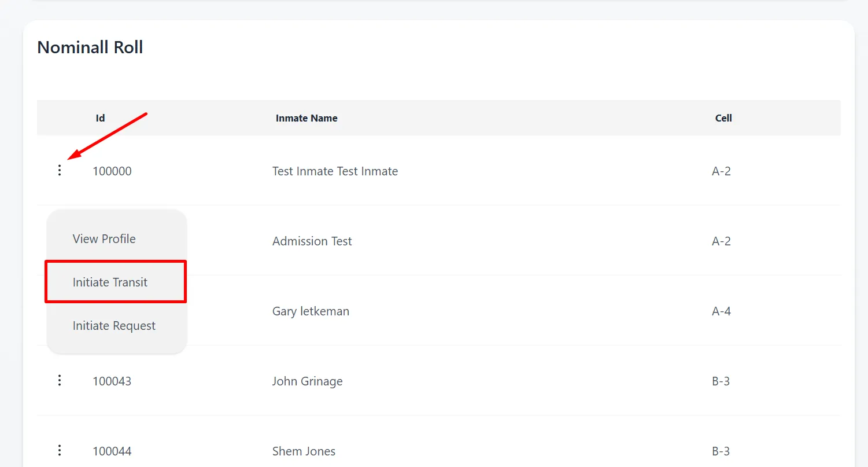Click the Gary letkeman name

311,311
